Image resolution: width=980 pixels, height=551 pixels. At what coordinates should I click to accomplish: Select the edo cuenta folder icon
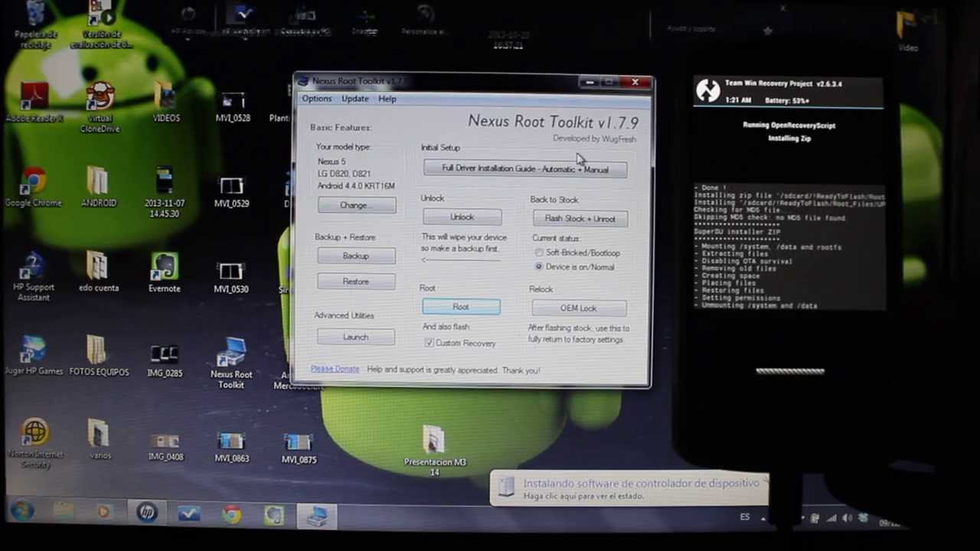[99, 272]
